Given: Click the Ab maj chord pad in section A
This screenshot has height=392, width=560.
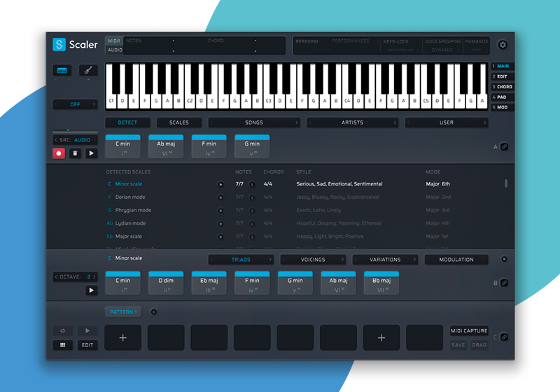Looking at the screenshot, I should (x=166, y=146).
